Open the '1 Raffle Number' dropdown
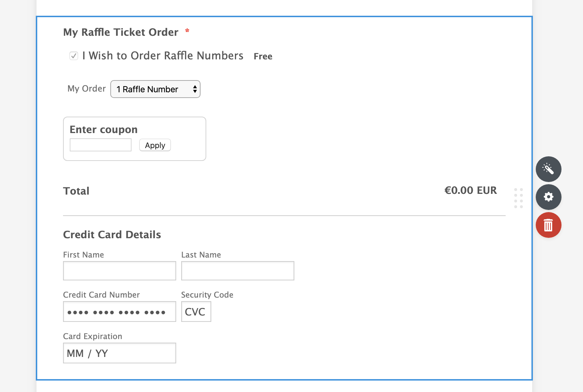Viewport: 583px width, 392px height. pyautogui.click(x=155, y=89)
